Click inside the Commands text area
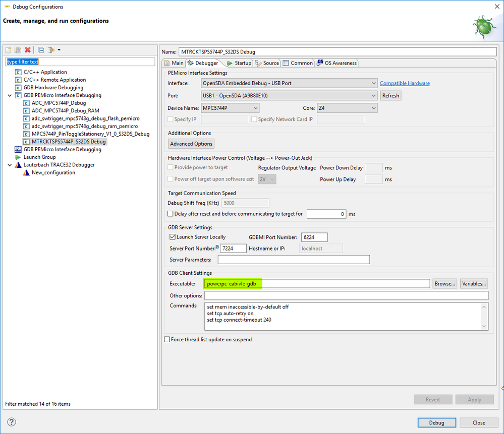 click(343, 317)
